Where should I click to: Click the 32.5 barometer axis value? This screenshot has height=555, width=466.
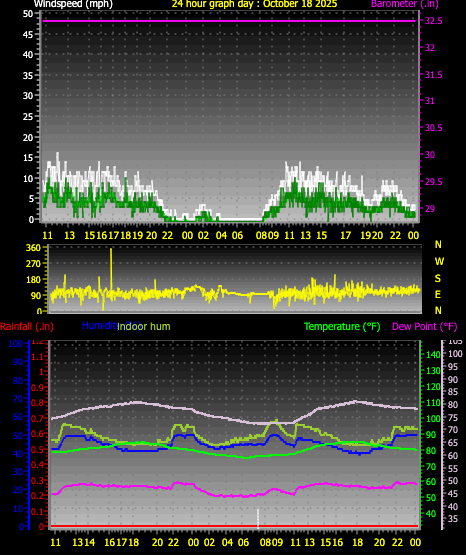(x=433, y=21)
